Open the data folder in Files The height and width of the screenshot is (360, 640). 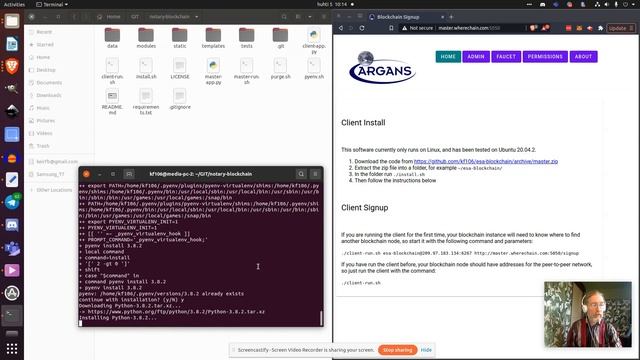click(x=112, y=38)
